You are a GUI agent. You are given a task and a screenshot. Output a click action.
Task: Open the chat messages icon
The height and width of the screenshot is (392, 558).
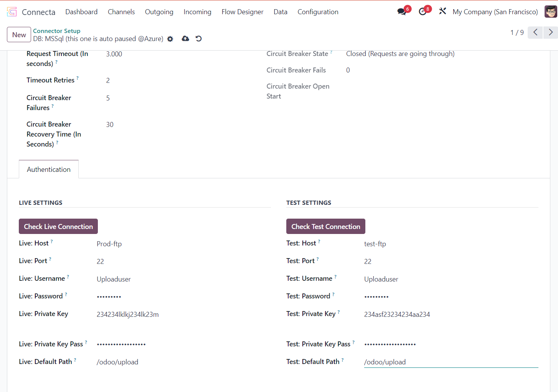402,12
